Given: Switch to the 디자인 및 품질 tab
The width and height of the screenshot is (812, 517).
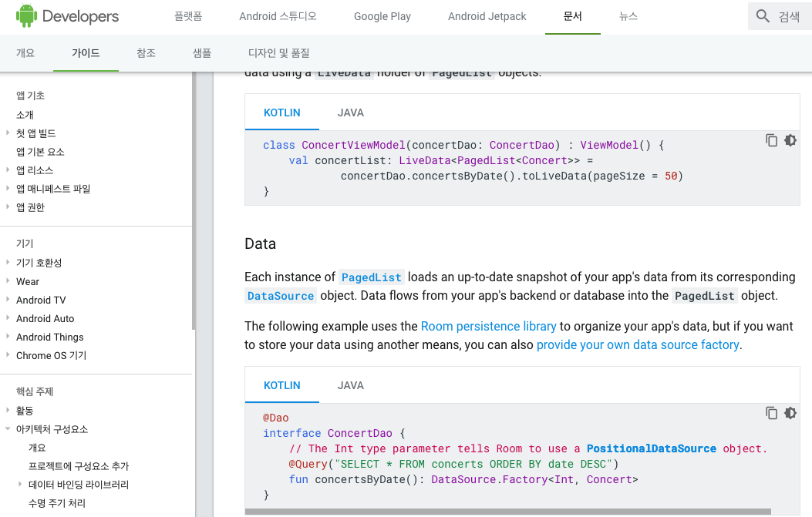Looking at the screenshot, I should point(278,53).
